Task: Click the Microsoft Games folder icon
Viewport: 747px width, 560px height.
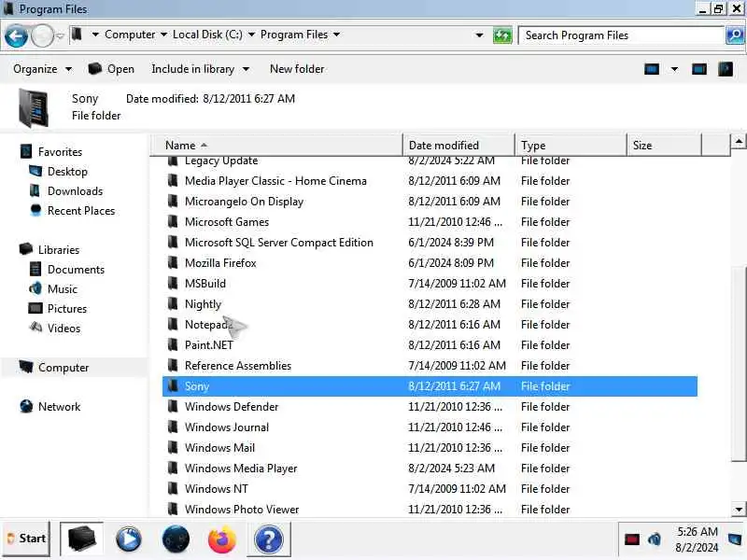Action: 173,222
